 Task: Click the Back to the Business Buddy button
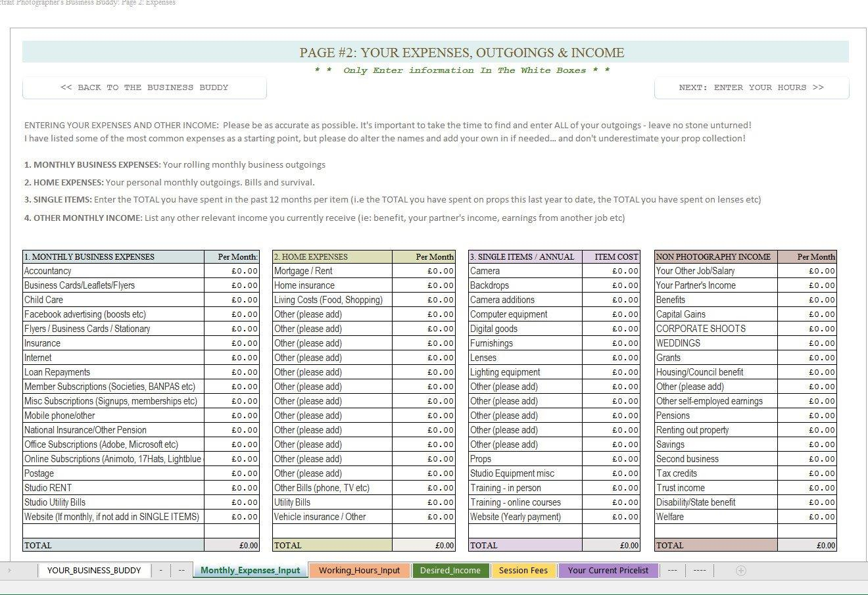pyautogui.click(x=144, y=87)
